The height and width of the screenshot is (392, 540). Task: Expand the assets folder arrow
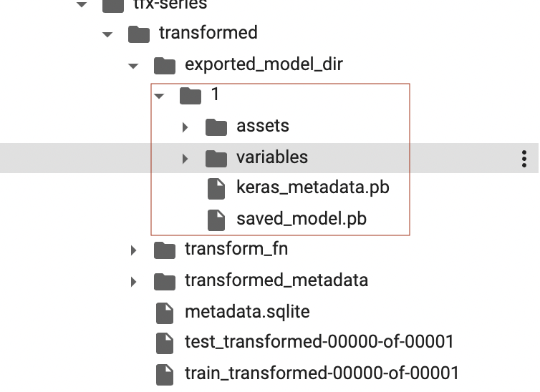click(x=185, y=127)
